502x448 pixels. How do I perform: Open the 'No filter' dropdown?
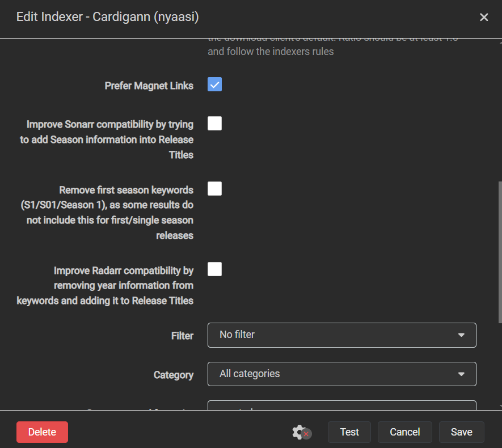[341, 335]
